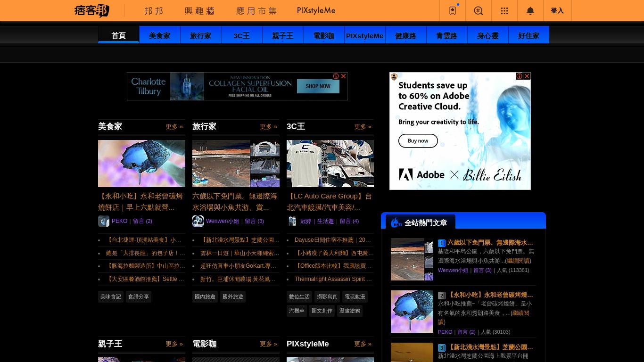
Task: Open the bookmark icon in top bar
Action: tap(453, 10)
